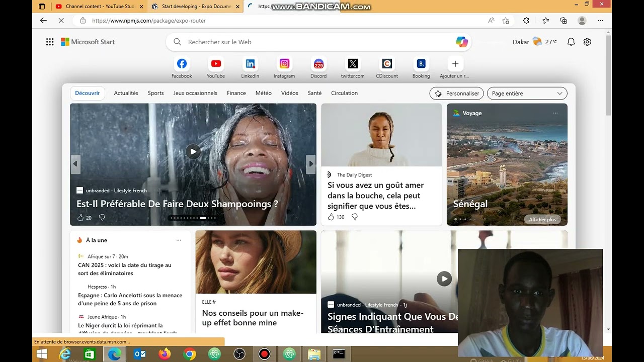Add a new site shortcut

tap(455, 68)
